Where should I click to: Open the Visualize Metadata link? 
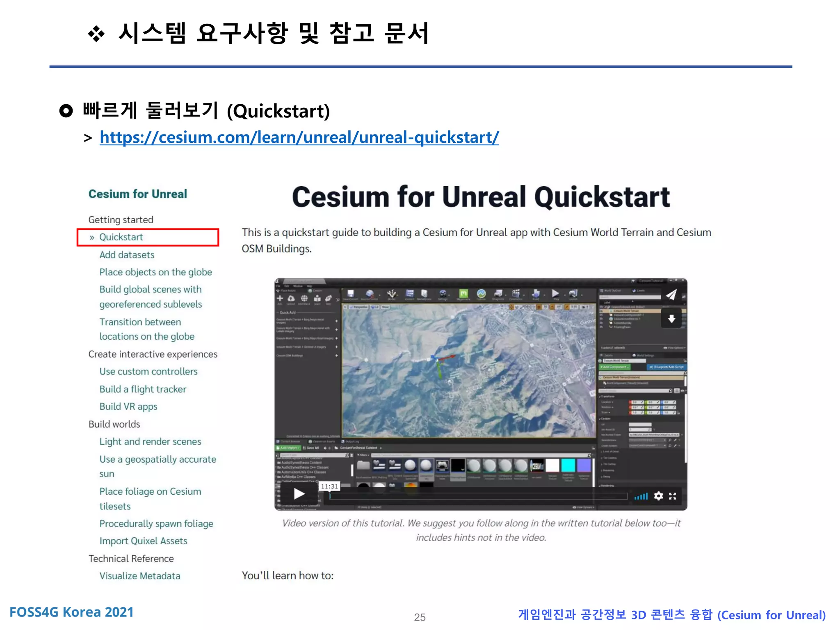[x=140, y=576]
